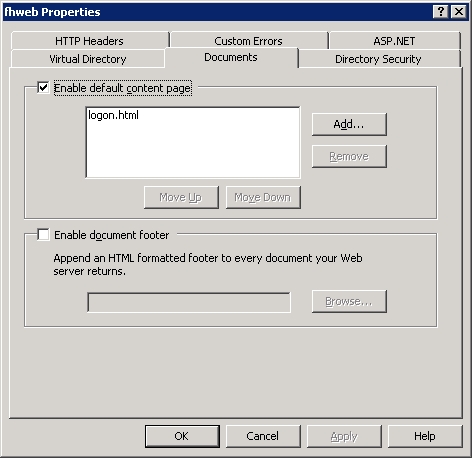Switch to Custom Errors tab
The image size is (472, 458).
click(248, 41)
